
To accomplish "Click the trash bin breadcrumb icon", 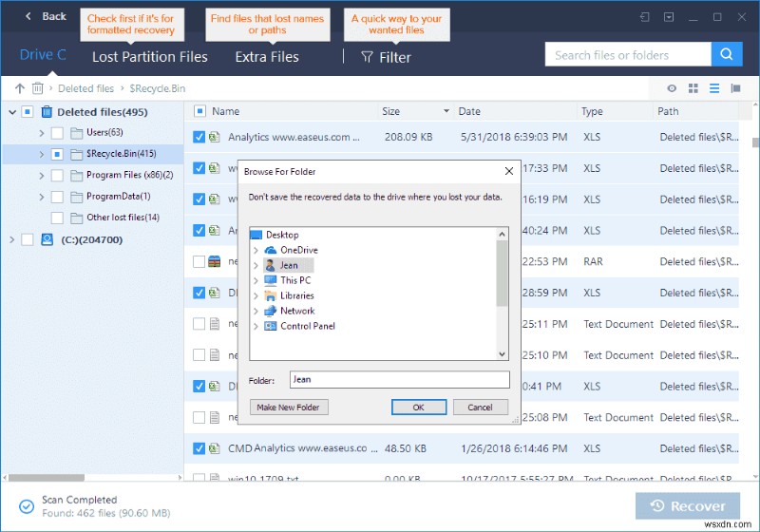I will [x=37, y=88].
